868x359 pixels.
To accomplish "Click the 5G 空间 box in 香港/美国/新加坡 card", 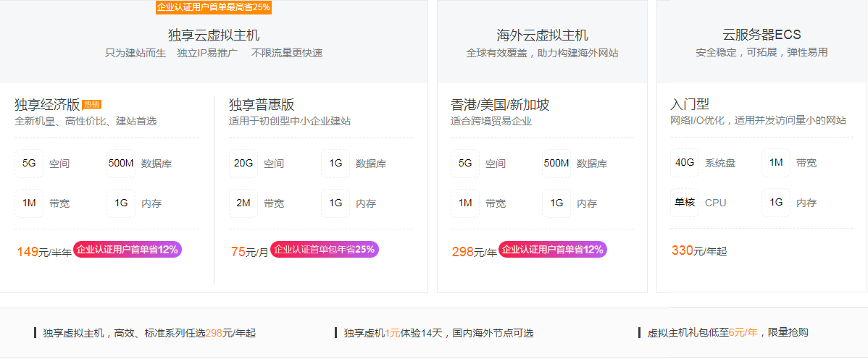I will tap(465, 164).
